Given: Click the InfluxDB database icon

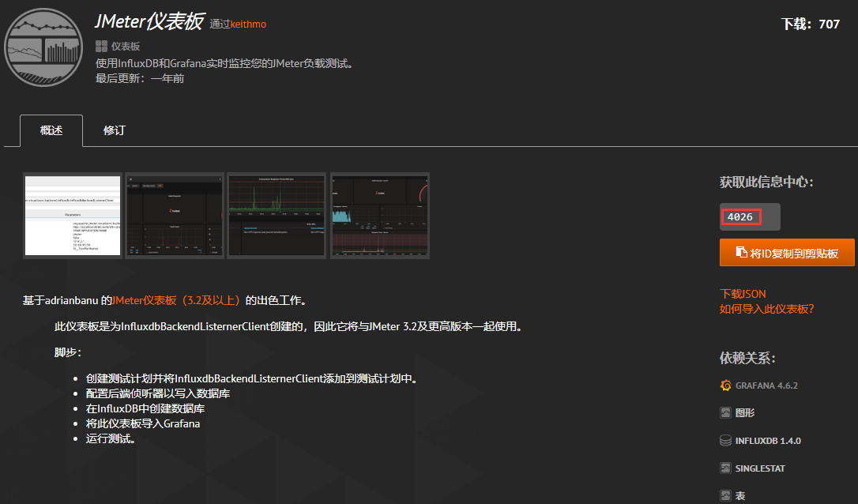Looking at the screenshot, I should point(725,441).
